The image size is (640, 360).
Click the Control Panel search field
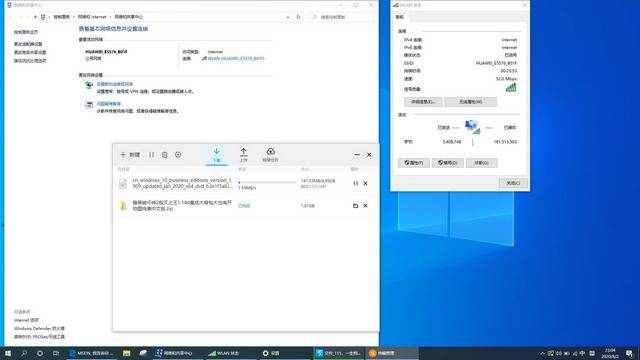click(x=341, y=17)
